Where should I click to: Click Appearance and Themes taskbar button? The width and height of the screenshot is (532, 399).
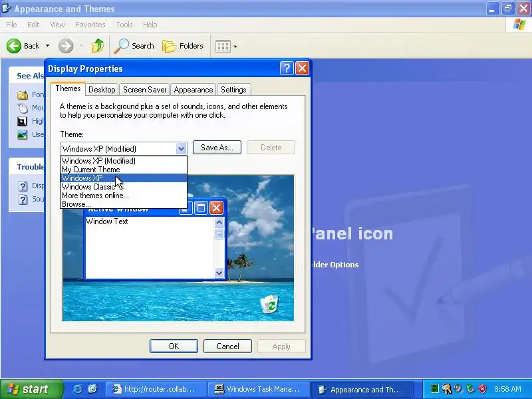[x=362, y=389]
